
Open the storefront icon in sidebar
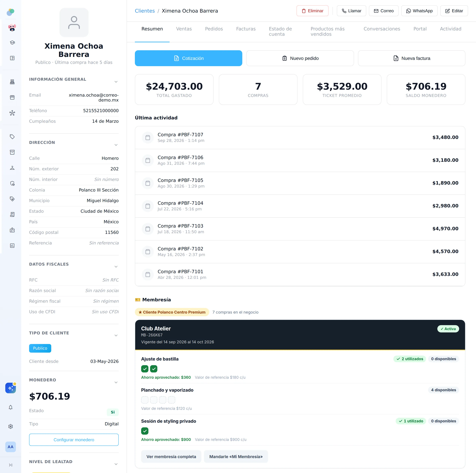tap(12, 97)
